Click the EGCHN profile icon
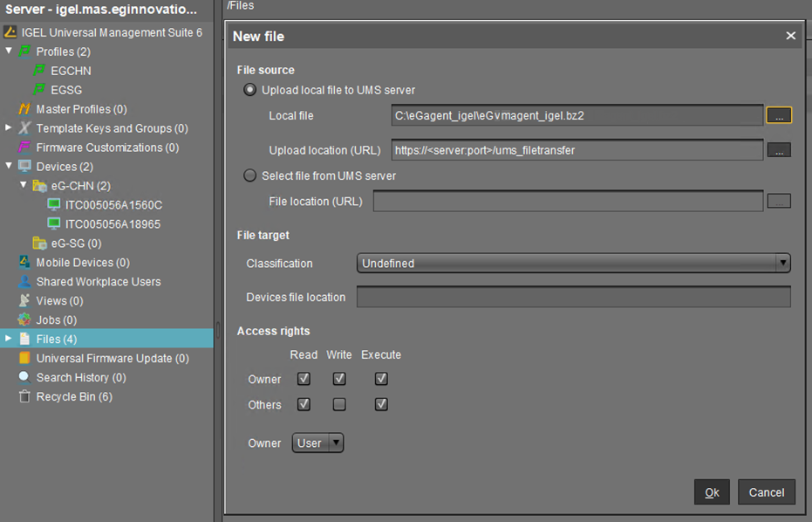The width and height of the screenshot is (812, 522). 39,71
